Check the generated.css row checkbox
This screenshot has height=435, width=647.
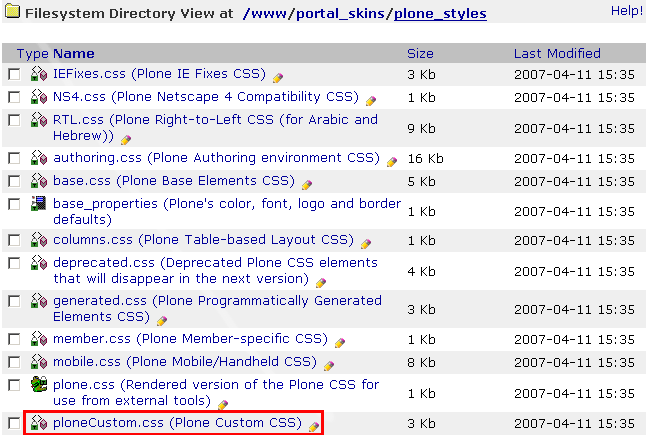[14, 302]
